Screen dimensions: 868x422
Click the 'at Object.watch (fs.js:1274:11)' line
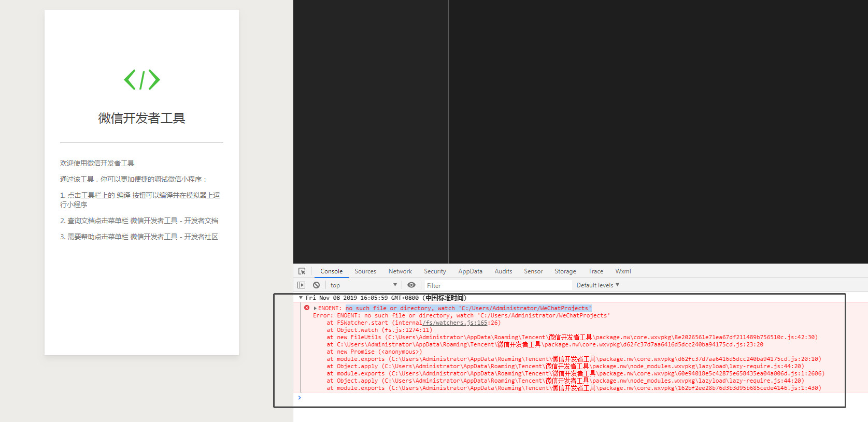[379, 330]
